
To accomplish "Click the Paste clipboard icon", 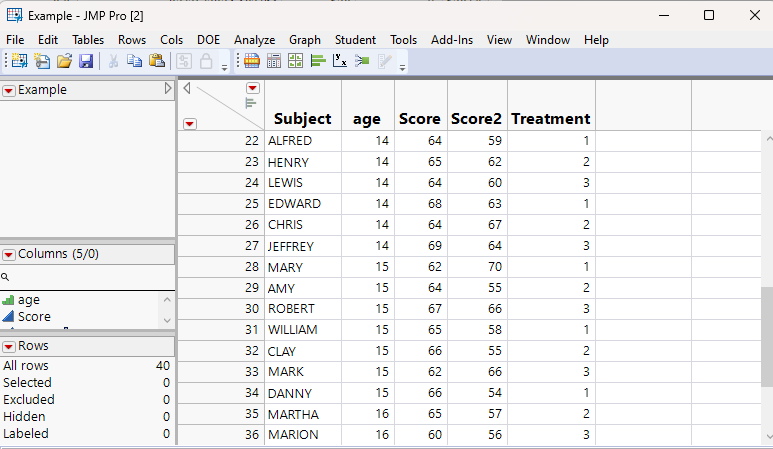I will pos(156,61).
